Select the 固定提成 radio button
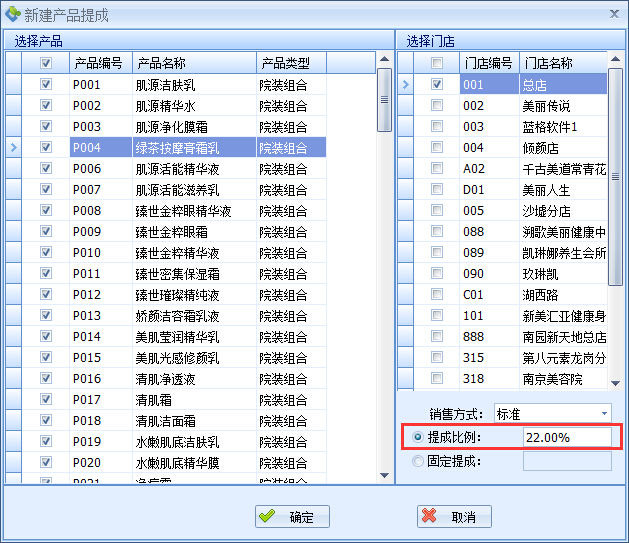629x543 pixels. click(418, 461)
